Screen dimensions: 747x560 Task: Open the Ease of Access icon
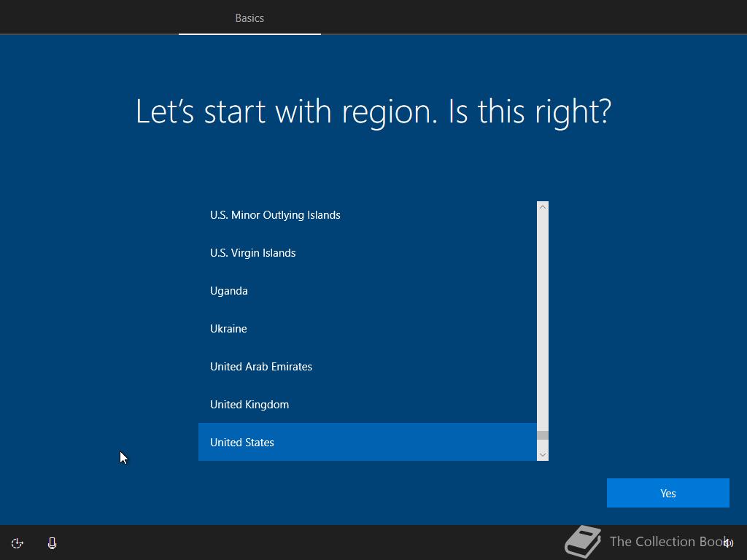[x=18, y=543]
